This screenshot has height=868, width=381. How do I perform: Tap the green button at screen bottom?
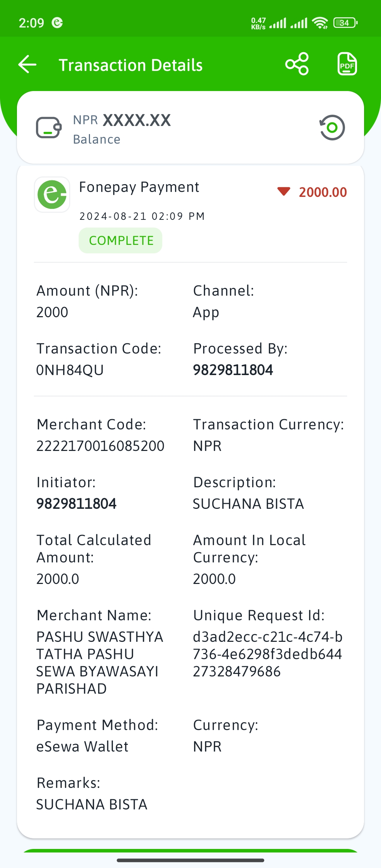[x=190, y=851]
